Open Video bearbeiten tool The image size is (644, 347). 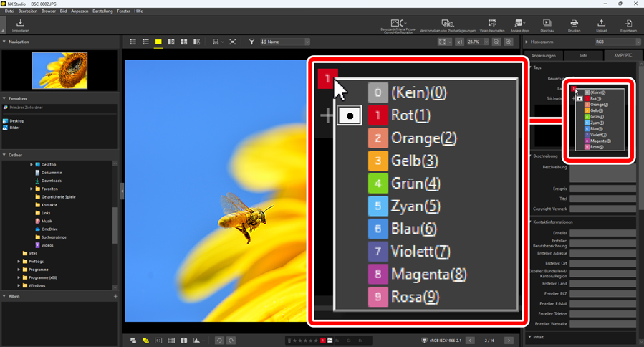coord(492,25)
